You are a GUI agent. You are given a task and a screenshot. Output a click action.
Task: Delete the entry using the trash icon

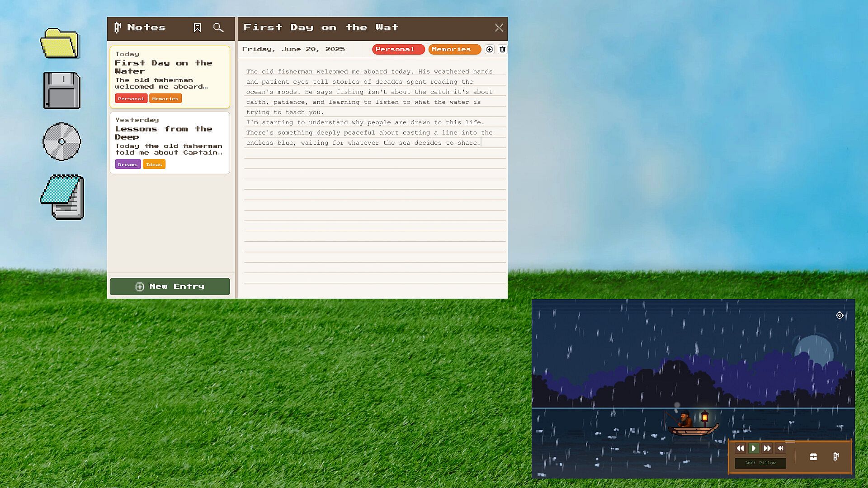click(502, 49)
